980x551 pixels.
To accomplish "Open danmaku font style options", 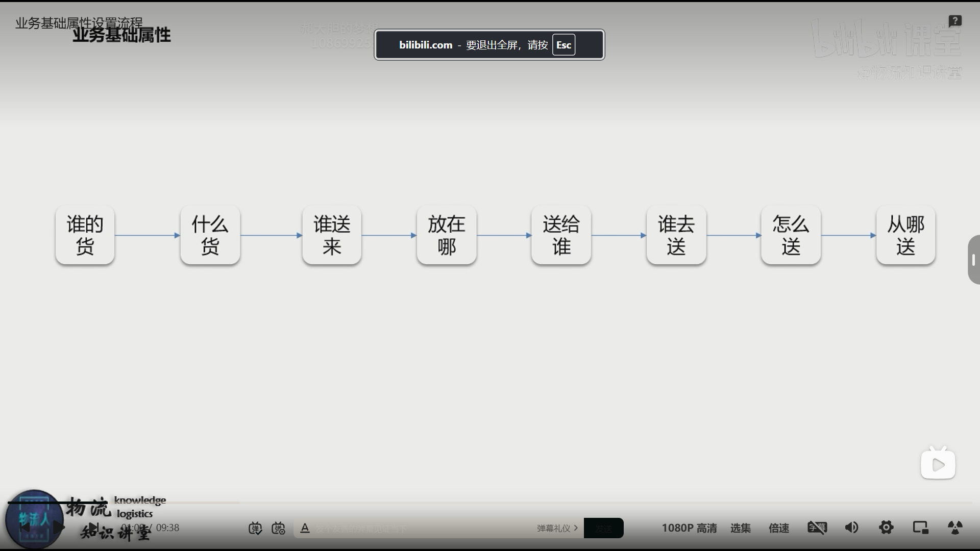I will pos(305,528).
